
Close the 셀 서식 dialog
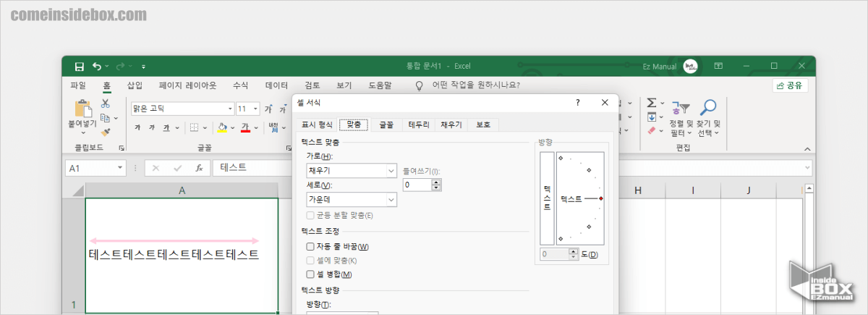point(605,103)
